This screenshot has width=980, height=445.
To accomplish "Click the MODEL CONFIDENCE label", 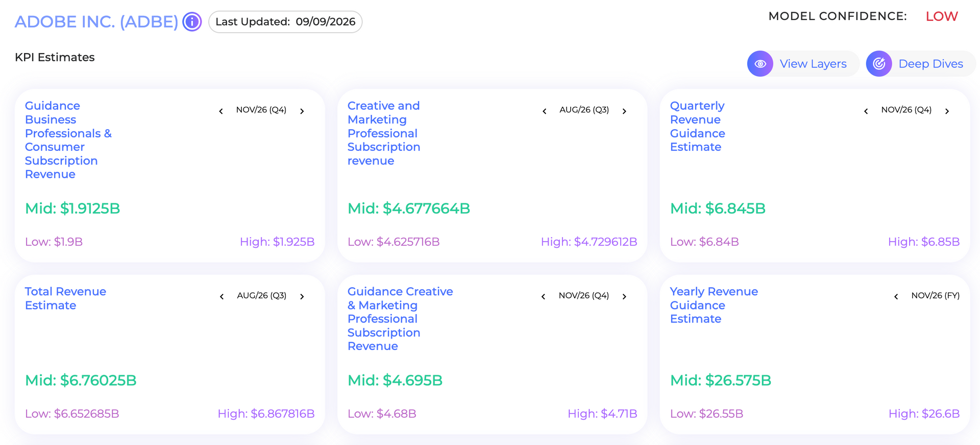I will 838,16.
